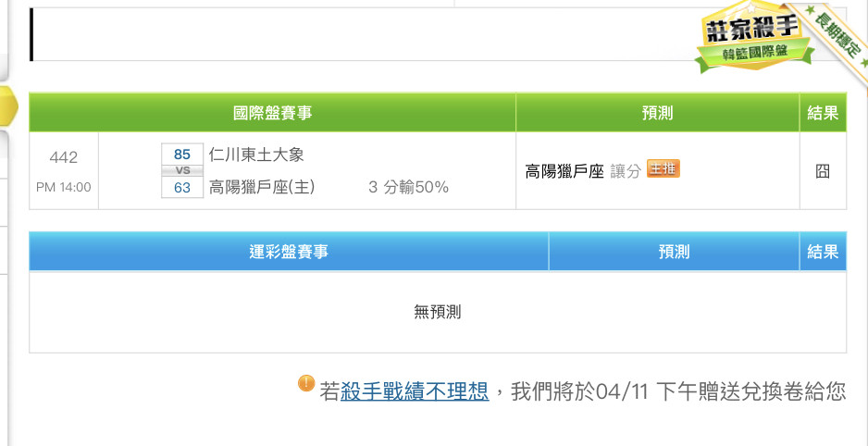Screen dimensions: 868x446
Task: Click the 仁川東土大象 team name
Action: (256, 155)
